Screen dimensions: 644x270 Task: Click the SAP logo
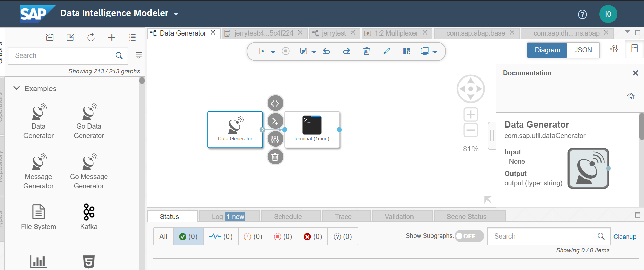(x=37, y=14)
